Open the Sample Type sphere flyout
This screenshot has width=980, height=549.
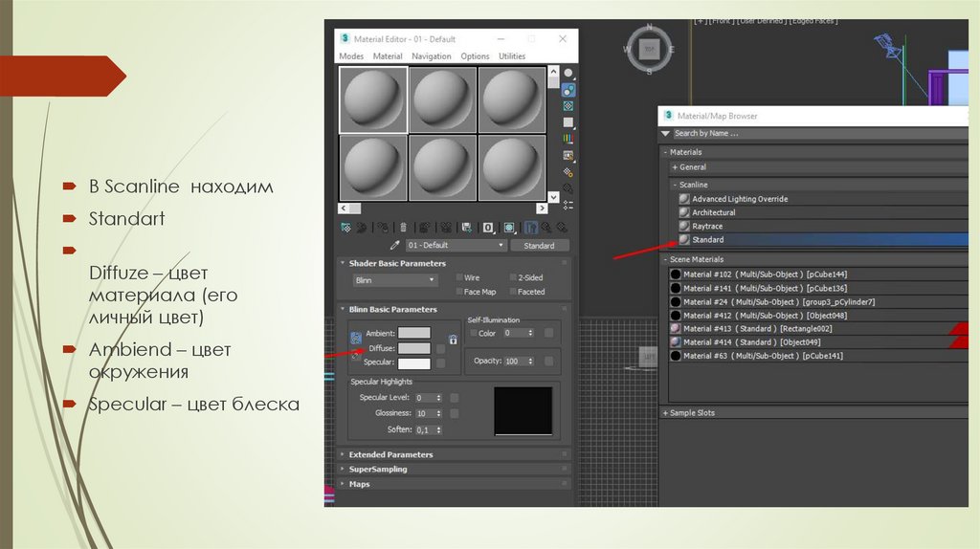pos(568,74)
